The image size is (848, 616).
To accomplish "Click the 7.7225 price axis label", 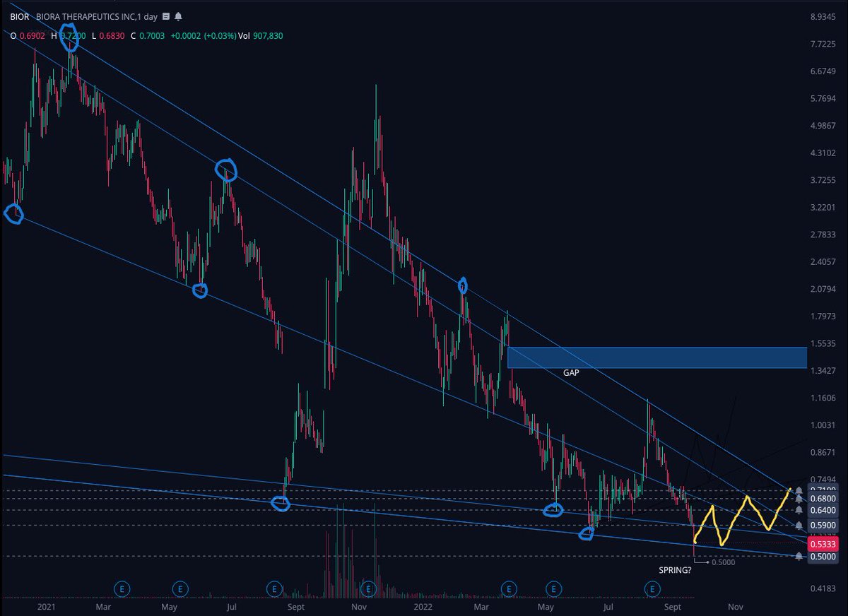I will point(822,44).
